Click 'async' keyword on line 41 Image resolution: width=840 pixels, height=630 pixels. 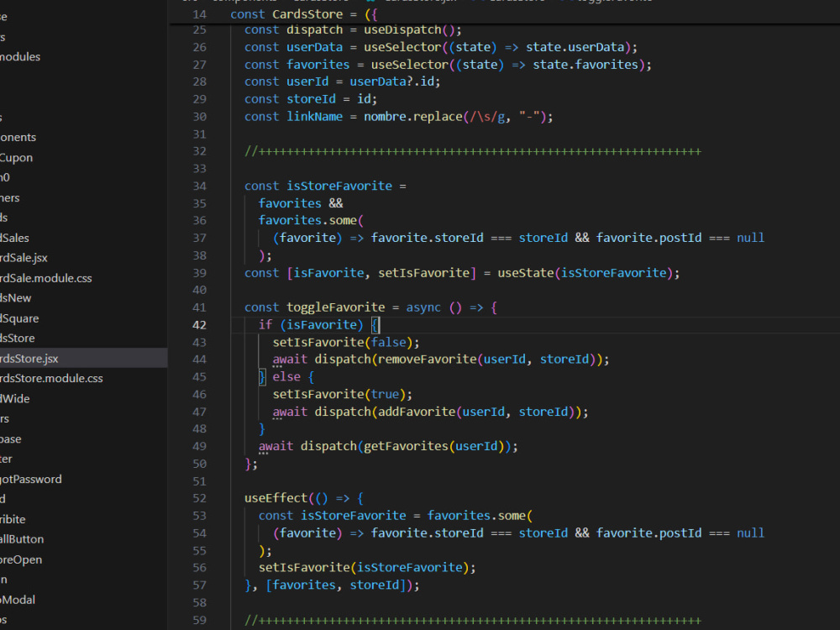coord(423,307)
